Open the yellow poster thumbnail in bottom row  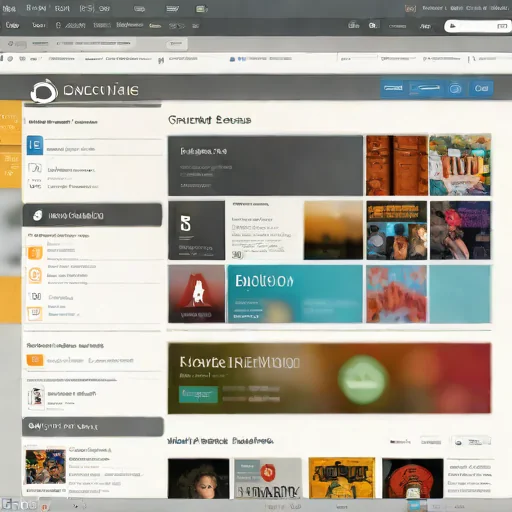pos(342,478)
